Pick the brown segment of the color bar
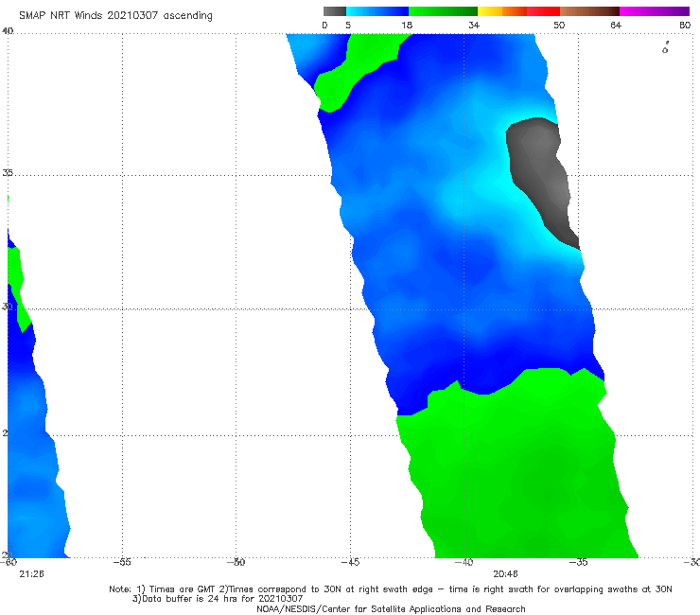The image size is (700, 615). tap(589, 11)
